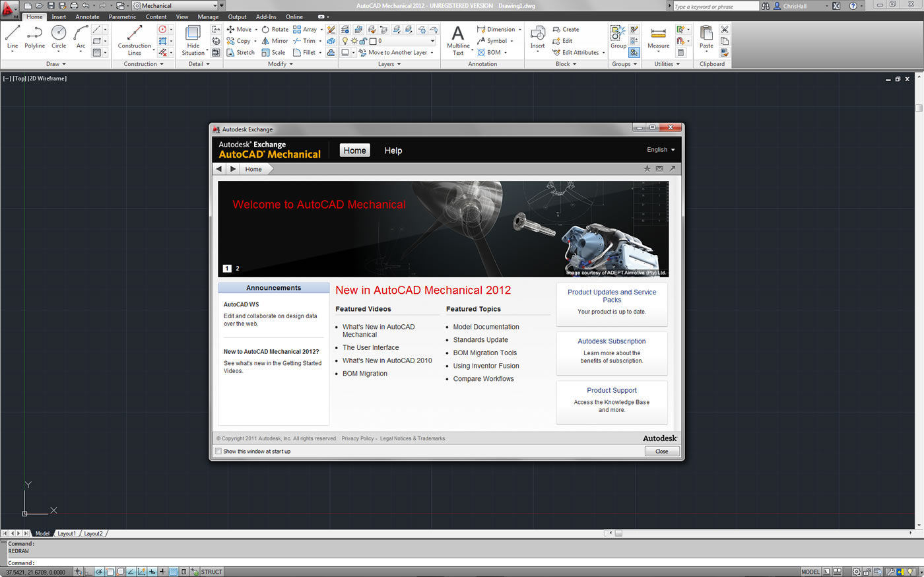The image size is (924, 577).
Task: Toggle the MODEL space status button
Action: point(810,572)
